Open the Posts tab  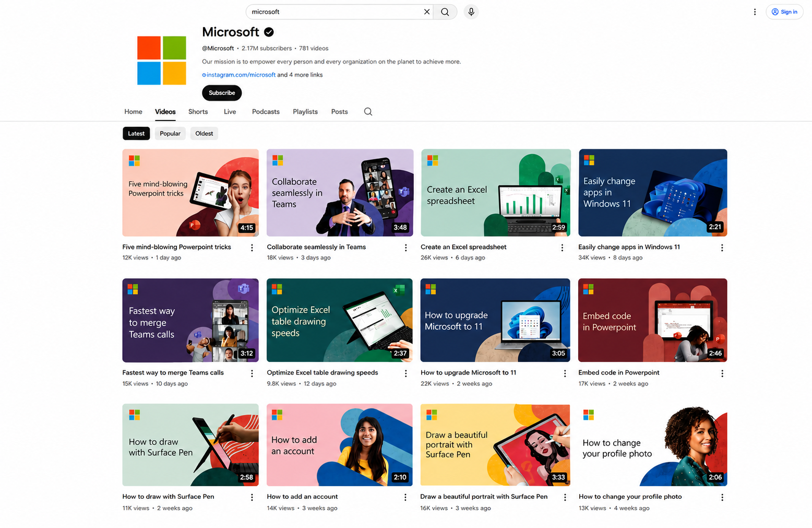coord(339,112)
